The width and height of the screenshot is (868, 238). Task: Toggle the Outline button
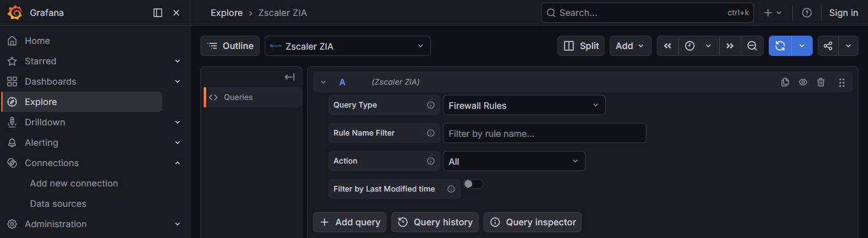click(x=230, y=46)
